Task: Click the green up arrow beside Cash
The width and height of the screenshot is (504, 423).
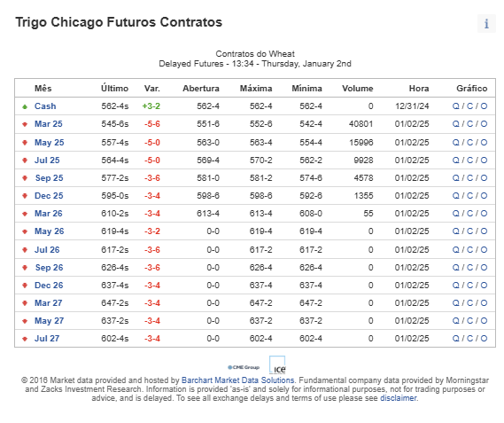Action: (25, 106)
